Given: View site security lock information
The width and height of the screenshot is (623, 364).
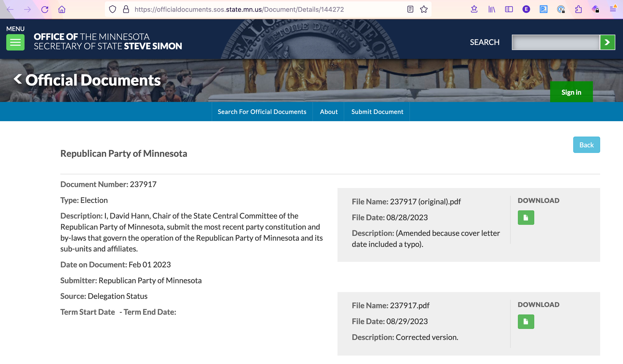Looking at the screenshot, I should coord(126,9).
